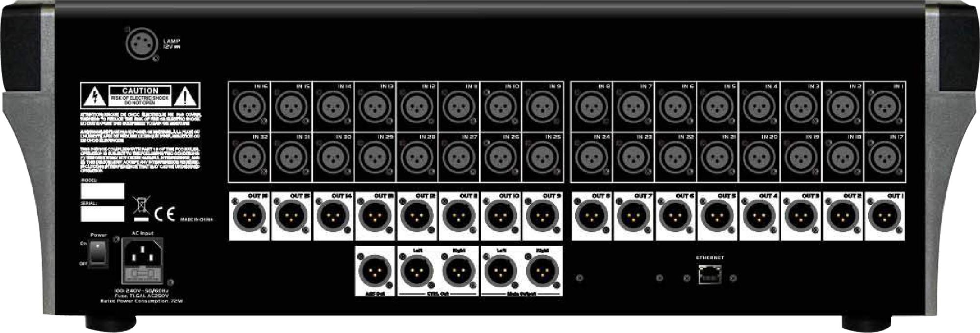Screen dimensions: 980x333
Task: Click the OUT 7 XLR connector
Action: (633, 216)
